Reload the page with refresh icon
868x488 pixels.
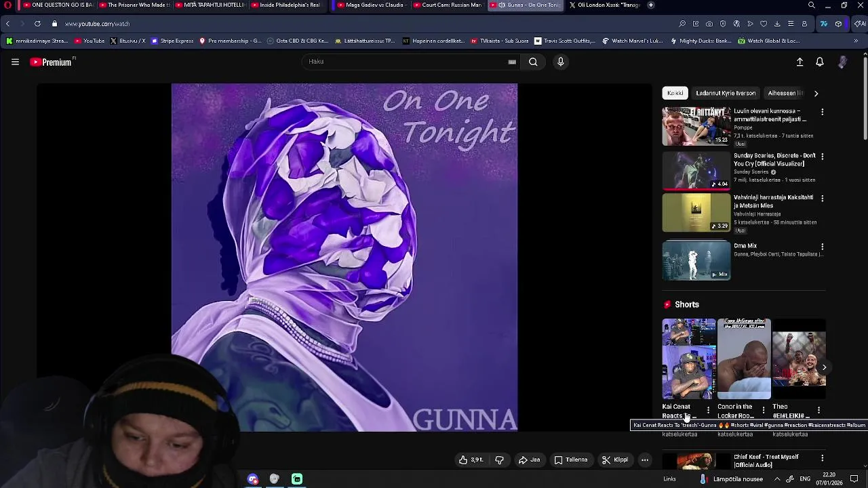point(37,24)
